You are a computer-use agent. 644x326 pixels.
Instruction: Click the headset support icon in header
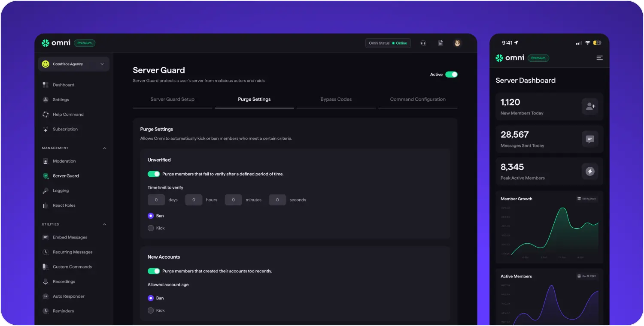click(x=423, y=43)
